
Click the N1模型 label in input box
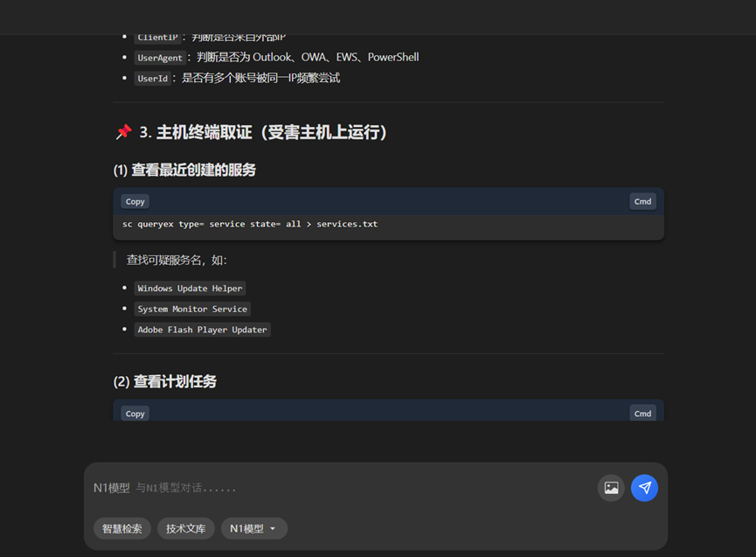click(x=112, y=488)
